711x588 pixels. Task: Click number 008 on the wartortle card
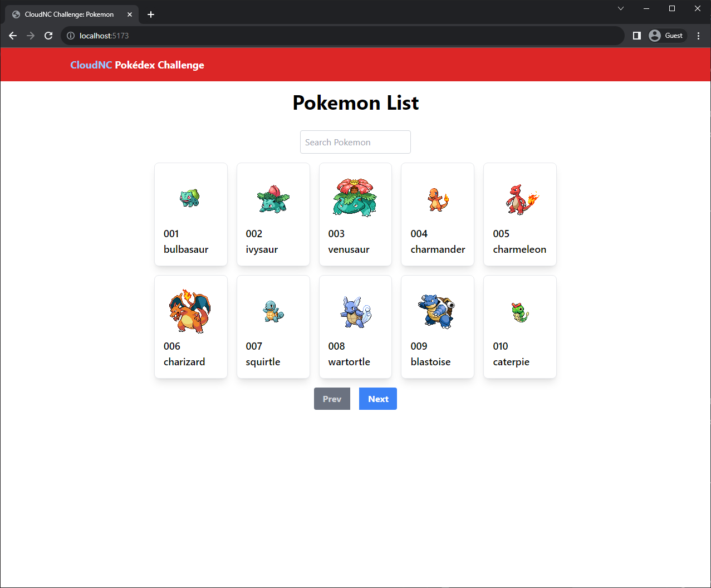click(x=336, y=346)
